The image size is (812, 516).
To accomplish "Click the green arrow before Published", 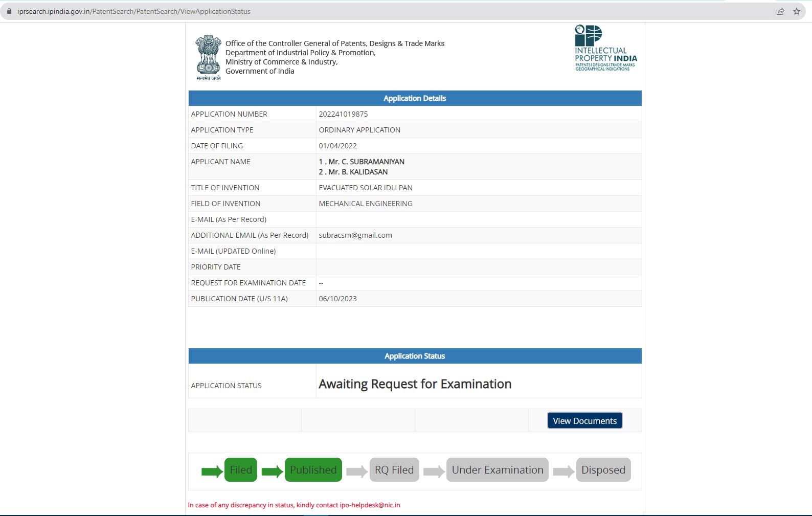I will (x=272, y=471).
